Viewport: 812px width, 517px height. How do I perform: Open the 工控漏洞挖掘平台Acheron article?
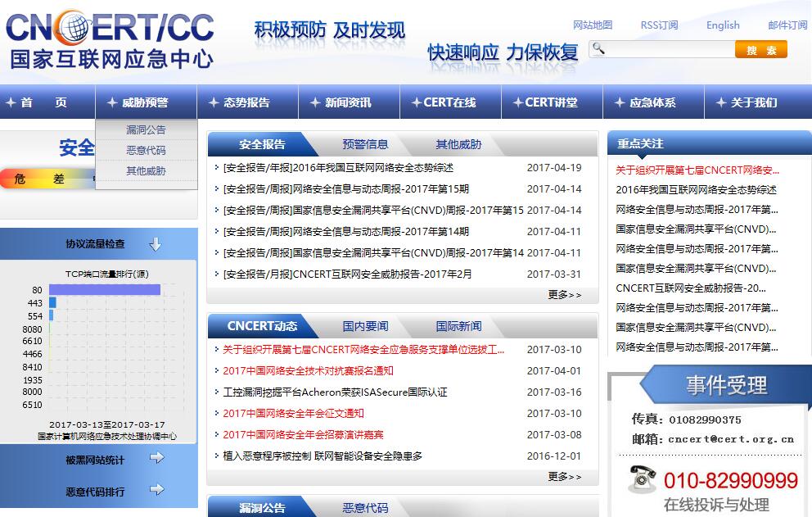tap(335, 392)
